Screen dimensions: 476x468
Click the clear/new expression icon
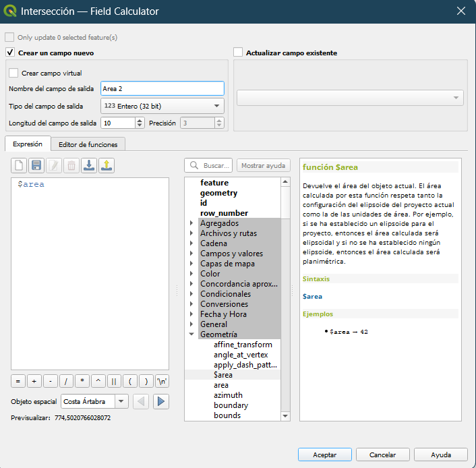[19, 165]
